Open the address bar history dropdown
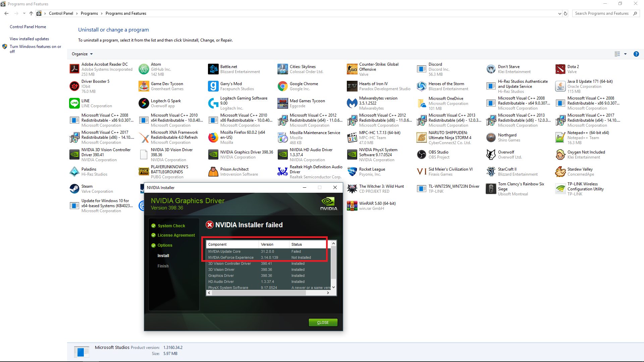Screen dimensions: 644x362 [559, 13]
